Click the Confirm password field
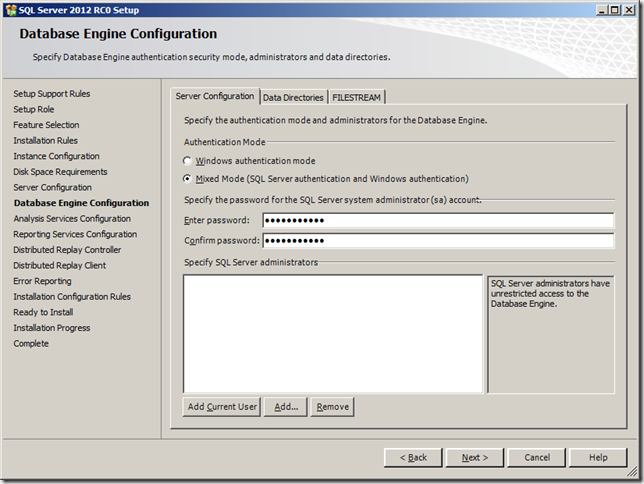644x484 pixels. 438,241
